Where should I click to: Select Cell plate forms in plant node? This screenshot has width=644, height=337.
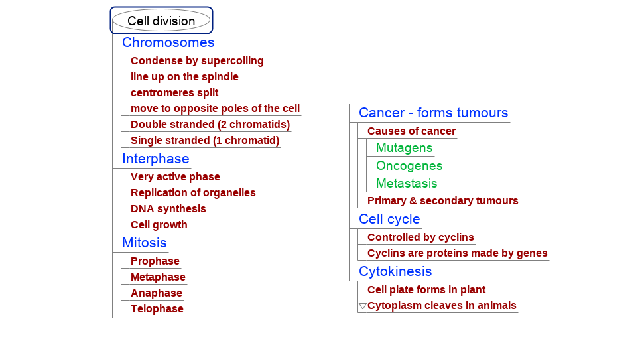coord(426,290)
